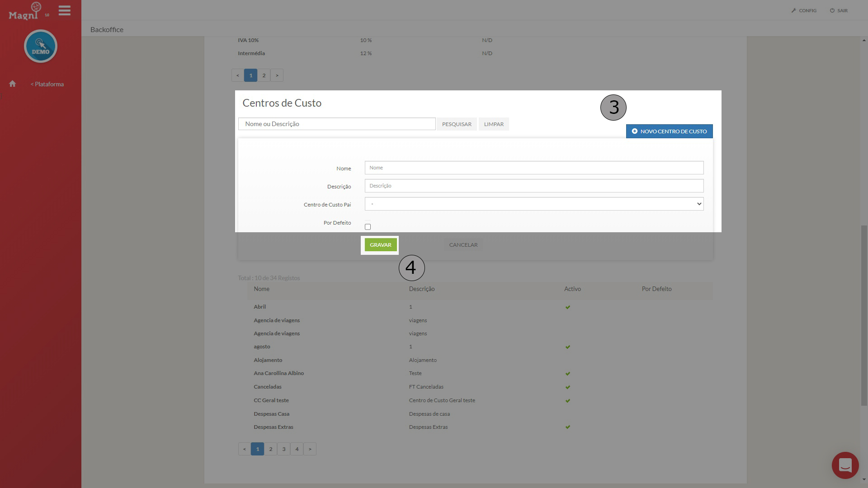Return to < Plataforma menu
The image size is (868, 488).
pyautogui.click(x=47, y=84)
